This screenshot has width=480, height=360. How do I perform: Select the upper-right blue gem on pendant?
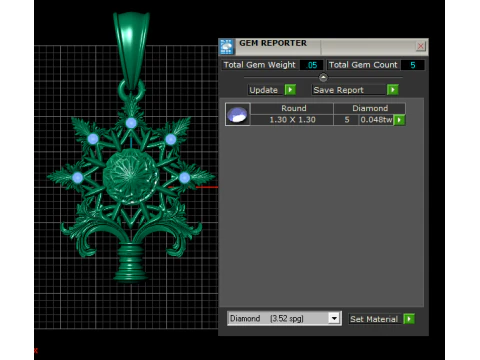tap(171, 139)
